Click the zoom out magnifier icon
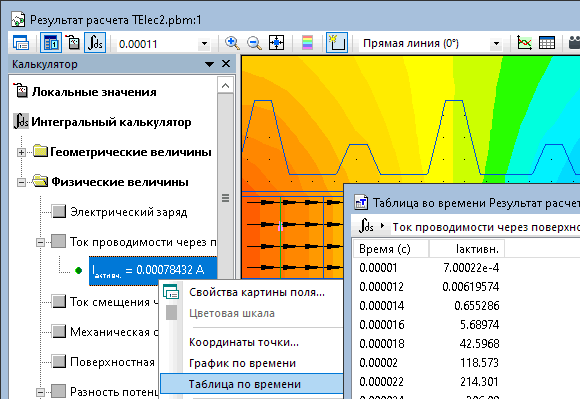 point(254,43)
